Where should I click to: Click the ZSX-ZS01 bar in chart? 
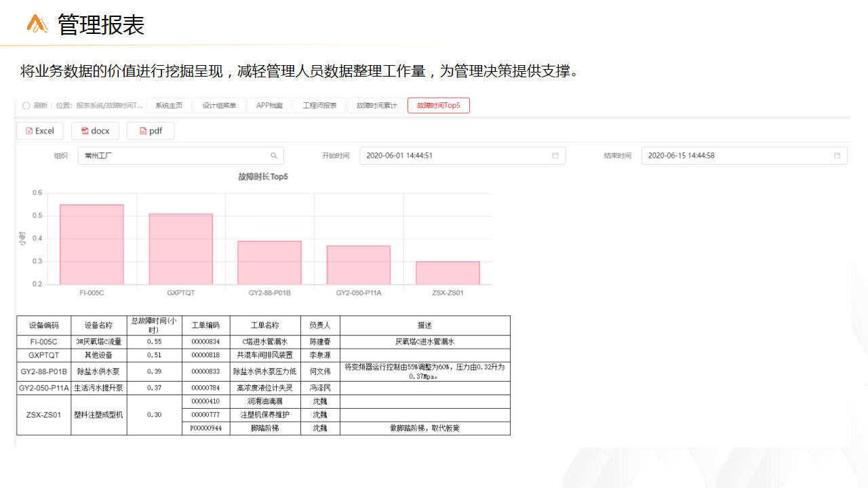tap(448, 272)
